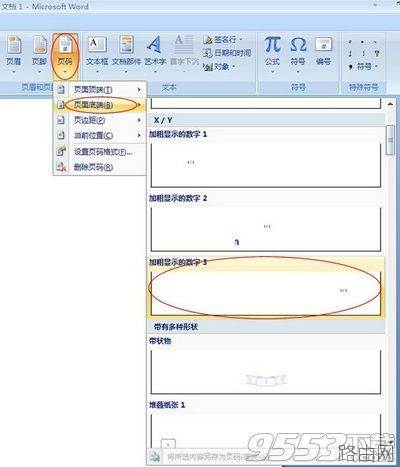The width and height of the screenshot is (400, 467).
Task: Insert 日期和时间 (Date and Time)
Action: [x=227, y=53]
